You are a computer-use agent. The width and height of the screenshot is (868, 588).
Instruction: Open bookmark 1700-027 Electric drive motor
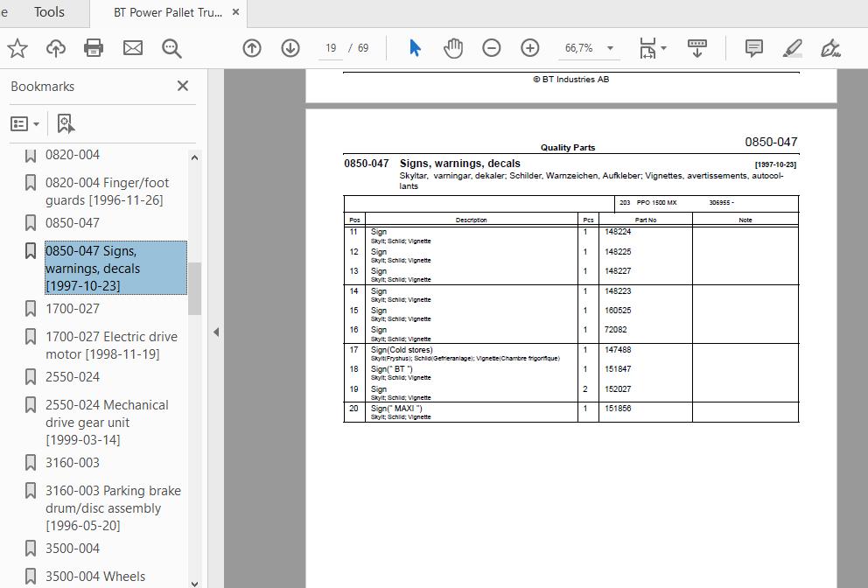tap(111, 345)
